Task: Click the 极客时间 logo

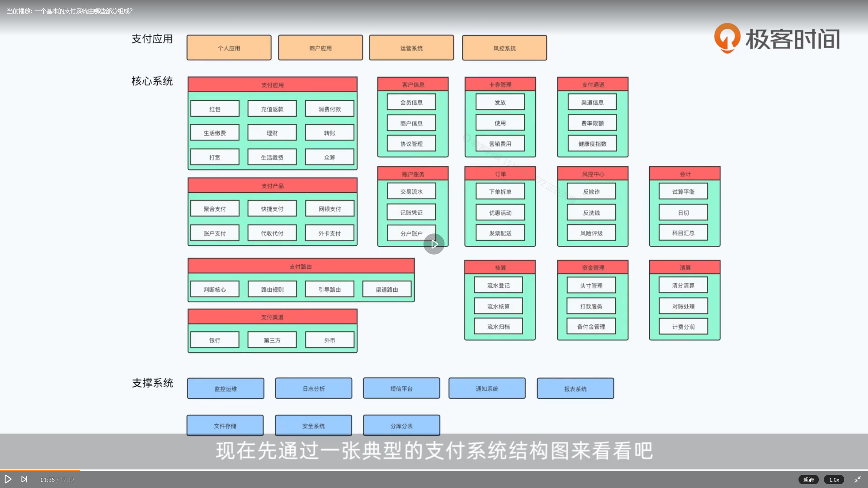Action: [x=776, y=39]
